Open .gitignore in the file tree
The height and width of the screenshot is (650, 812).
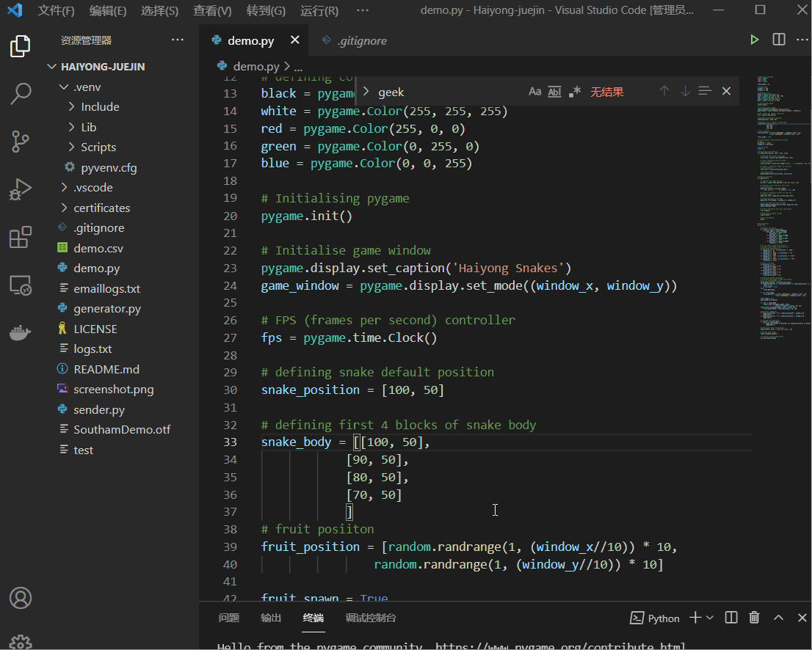click(98, 228)
